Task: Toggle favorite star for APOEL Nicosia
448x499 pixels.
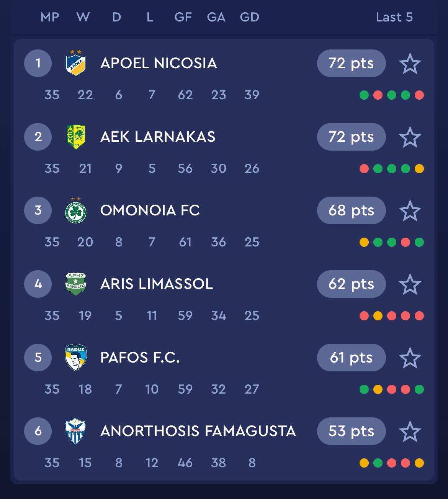Action: [x=410, y=64]
